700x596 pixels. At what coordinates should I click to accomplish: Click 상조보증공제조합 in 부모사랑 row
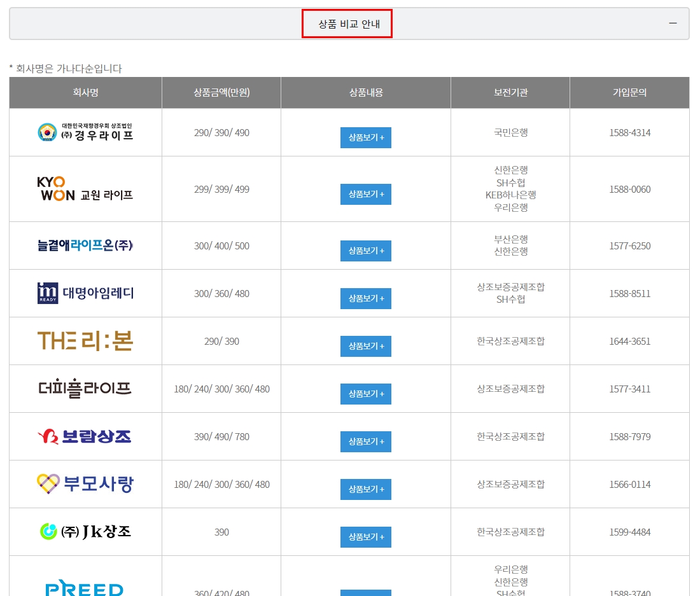point(510,485)
